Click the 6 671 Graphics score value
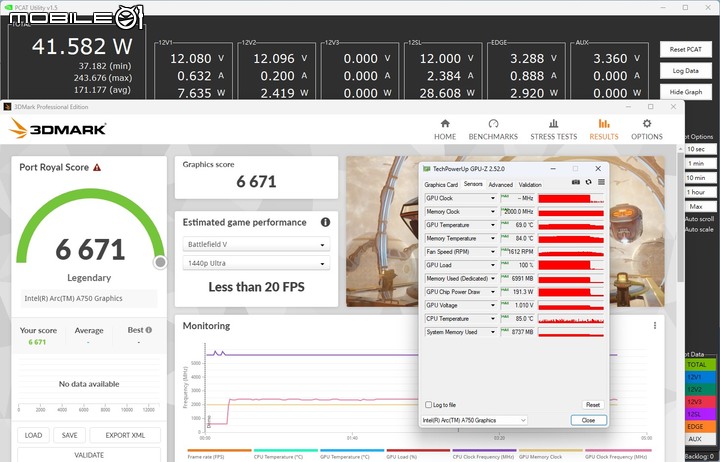Screen dimensions: 720x462 click(x=256, y=182)
